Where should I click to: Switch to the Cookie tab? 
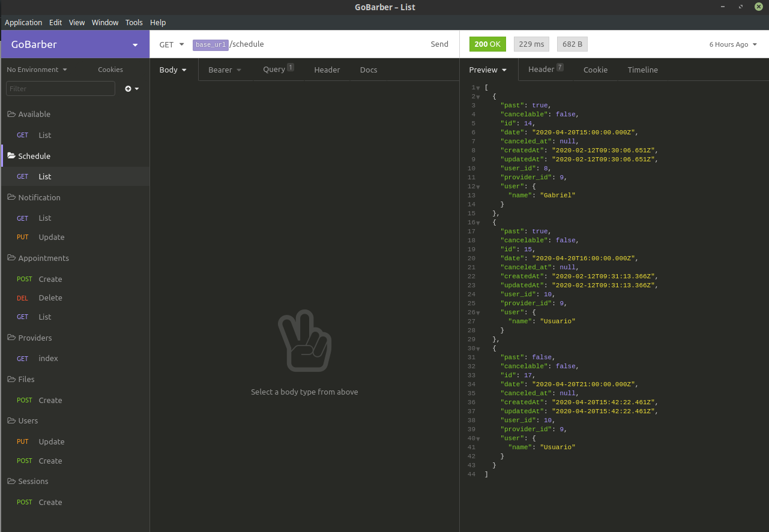click(x=596, y=70)
